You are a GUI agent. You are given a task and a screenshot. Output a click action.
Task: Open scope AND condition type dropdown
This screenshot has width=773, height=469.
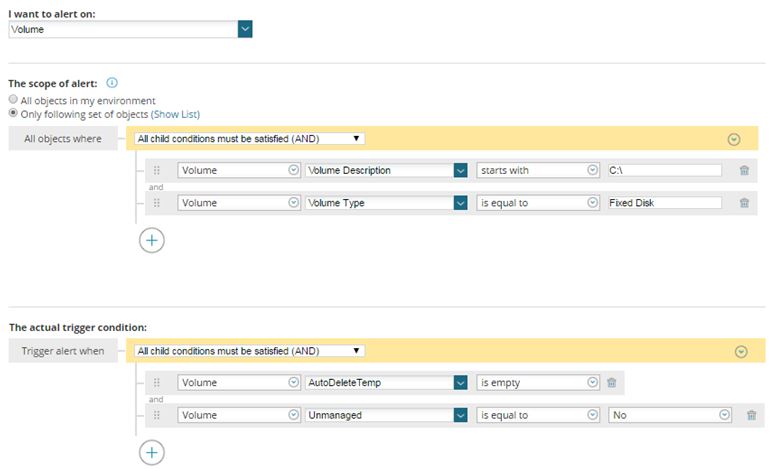(249, 139)
